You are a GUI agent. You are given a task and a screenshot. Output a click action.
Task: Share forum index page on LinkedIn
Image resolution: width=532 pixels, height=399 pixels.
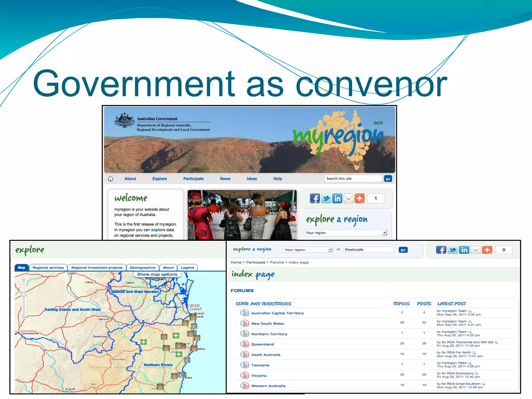tap(464, 250)
